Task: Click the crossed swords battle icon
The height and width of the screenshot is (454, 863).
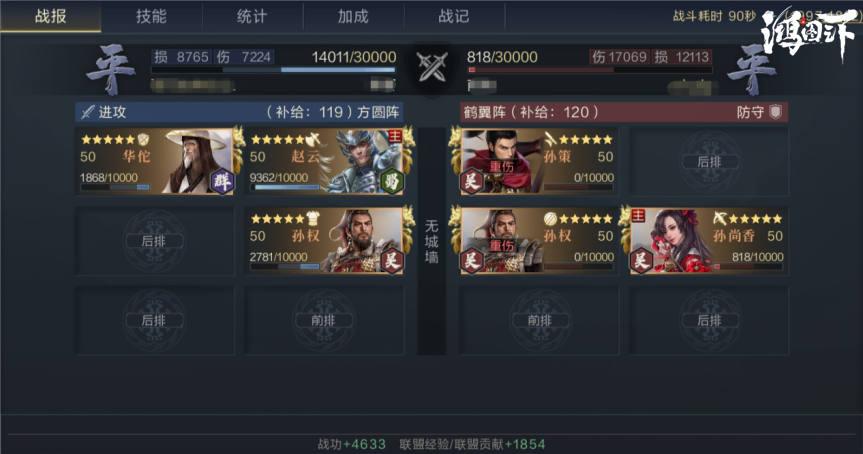Action: pyautogui.click(x=432, y=68)
